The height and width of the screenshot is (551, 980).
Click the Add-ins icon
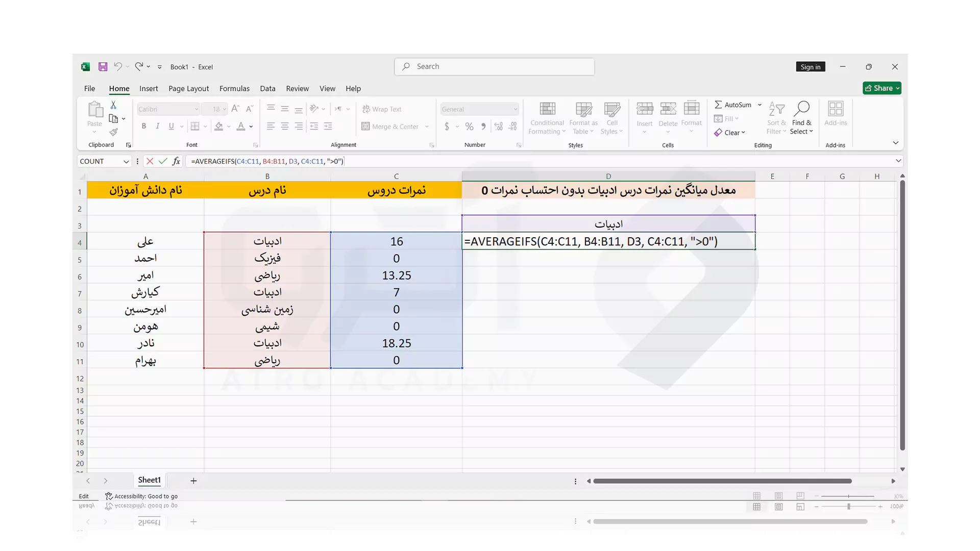836,109
